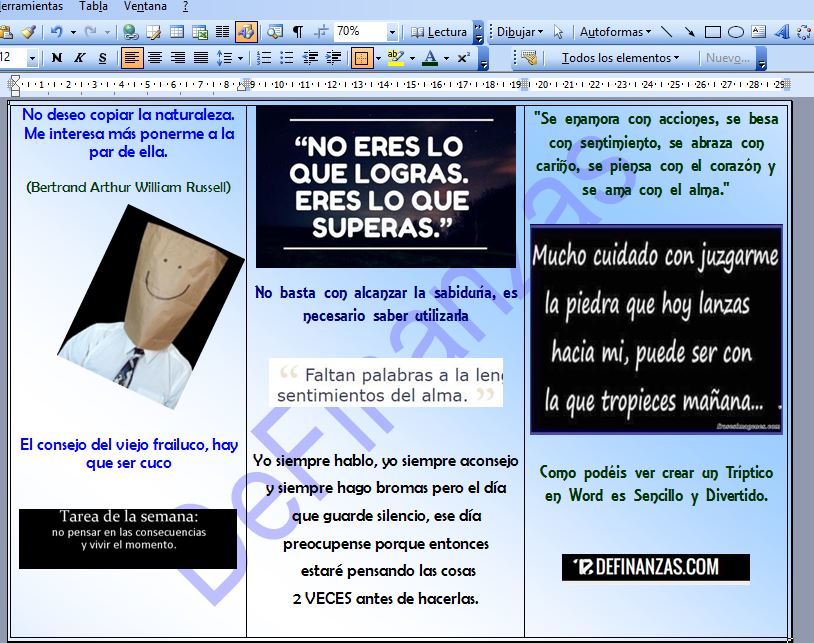Image resolution: width=814 pixels, height=643 pixels.
Task: Open the font size dropdown arrow
Action: tap(32, 58)
